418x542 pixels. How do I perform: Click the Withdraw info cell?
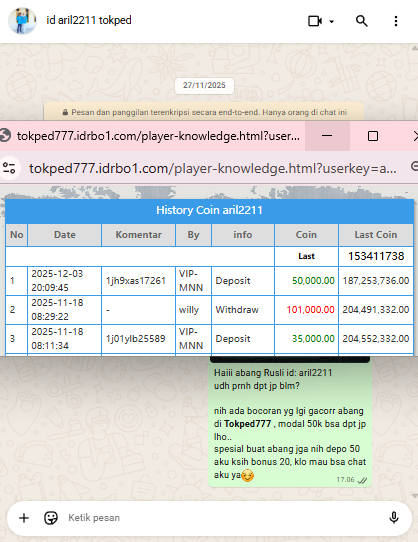tap(243, 310)
